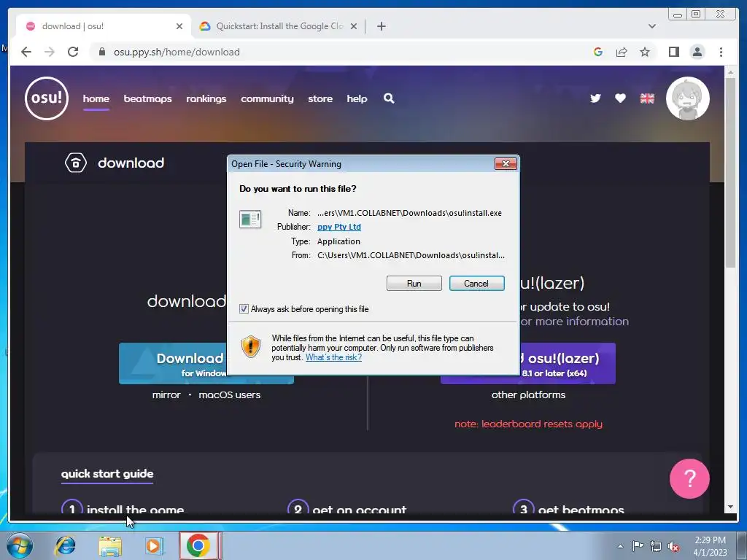Image resolution: width=747 pixels, height=560 pixels.
Task: Open the store nav item
Action: pos(320,98)
